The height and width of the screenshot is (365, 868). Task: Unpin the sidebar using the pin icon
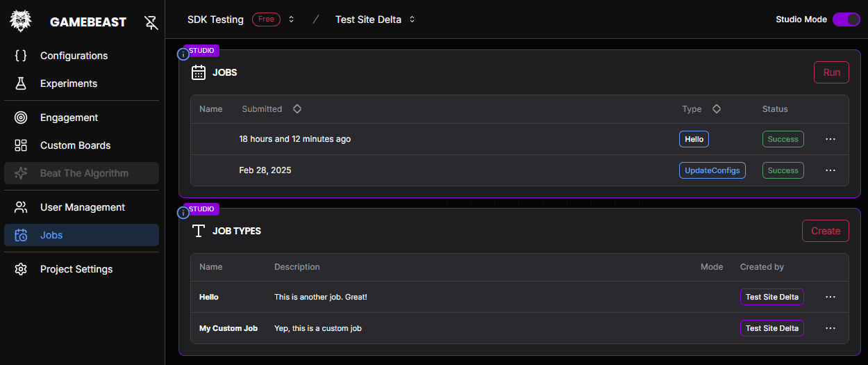151,22
